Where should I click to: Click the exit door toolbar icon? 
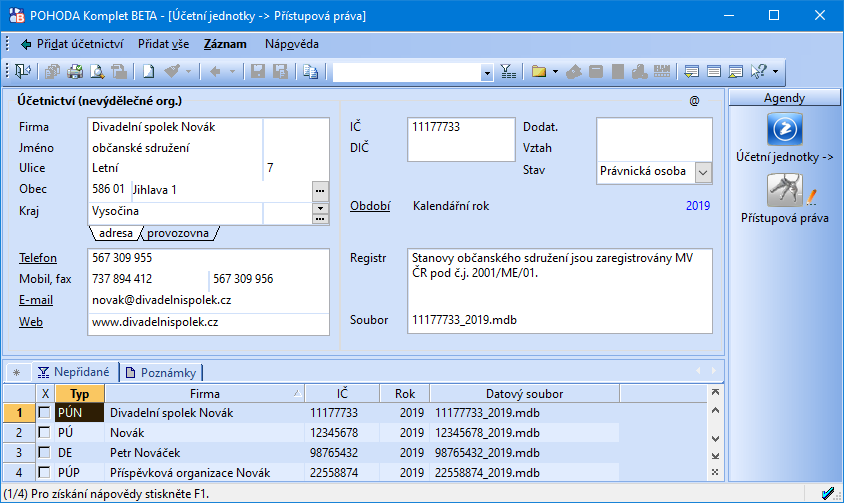pos(23,71)
